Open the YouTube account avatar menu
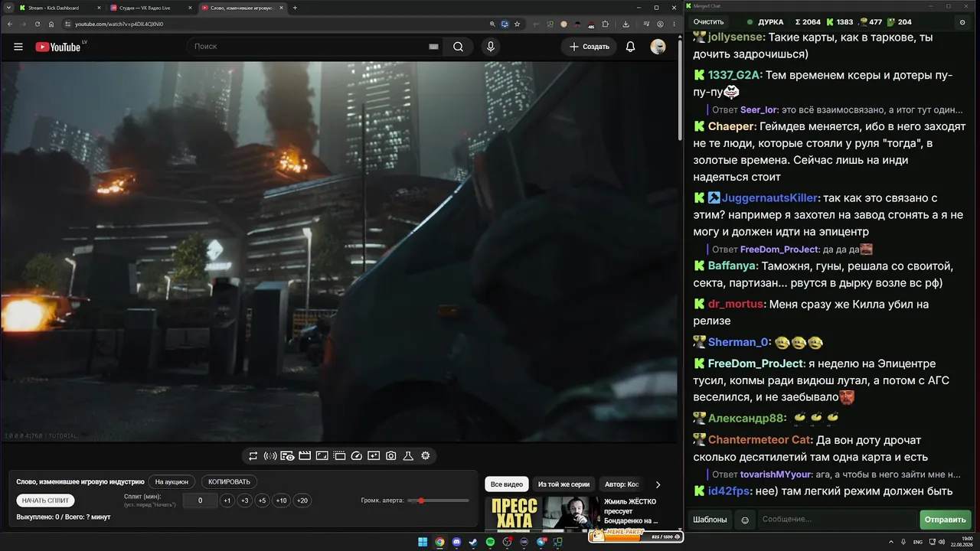Image resolution: width=980 pixels, height=551 pixels. [x=658, y=47]
